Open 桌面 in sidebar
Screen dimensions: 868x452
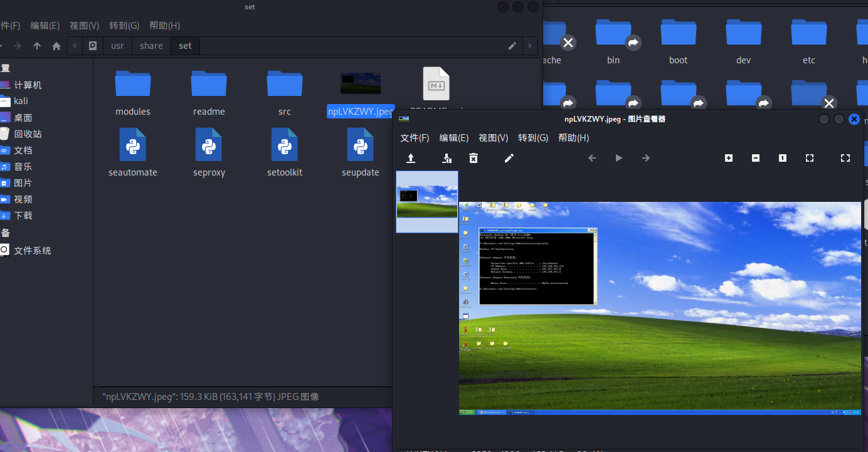coord(23,117)
